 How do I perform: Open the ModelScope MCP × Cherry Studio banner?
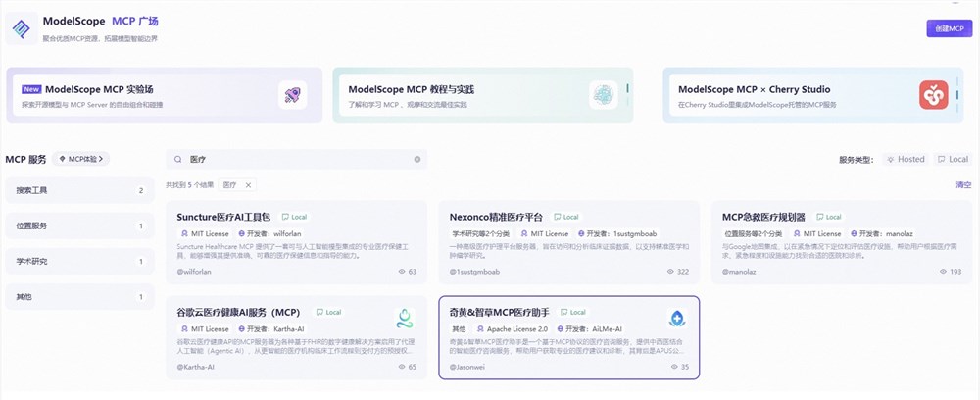click(813, 95)
